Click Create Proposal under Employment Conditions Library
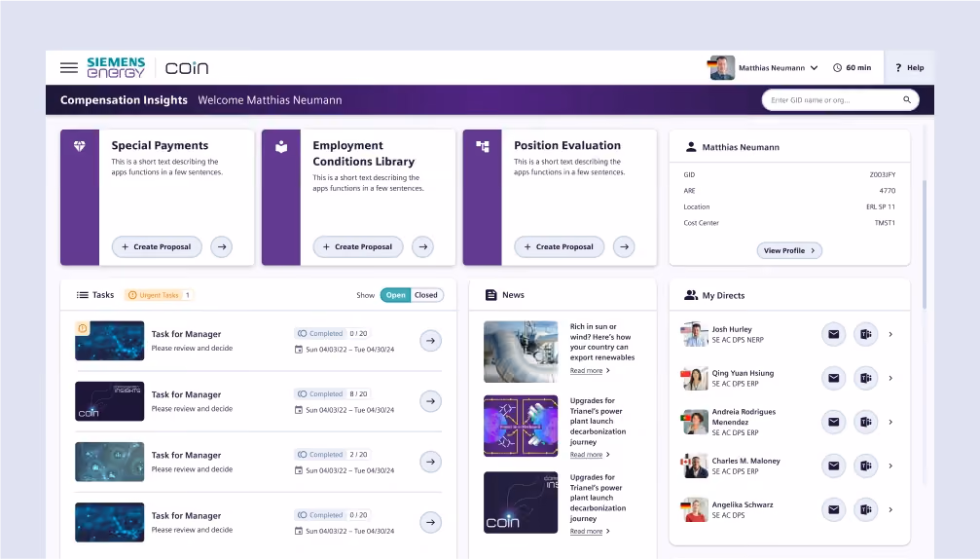 358,247
